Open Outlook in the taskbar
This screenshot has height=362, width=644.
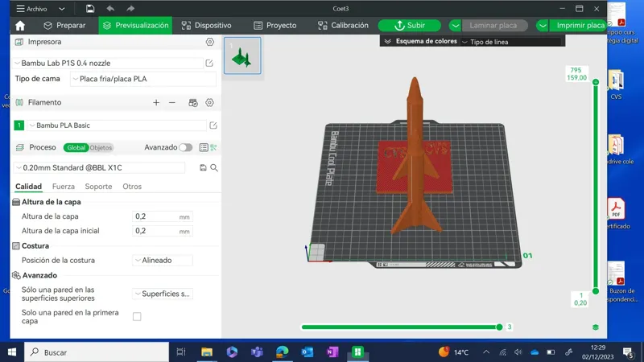[x=308, y=352]
